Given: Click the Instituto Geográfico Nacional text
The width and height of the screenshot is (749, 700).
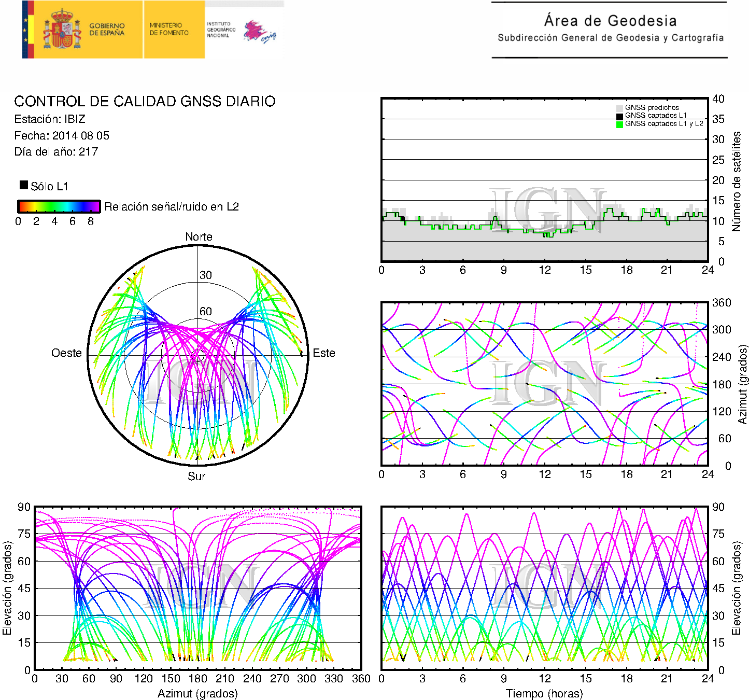Looking at the screenshot, I should pyautogui.click(x=221, y=30).
